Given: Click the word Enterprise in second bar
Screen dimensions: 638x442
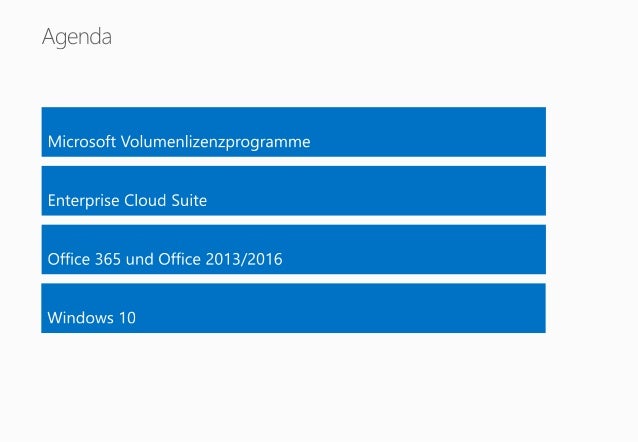Looking at the screenshot, I should coord(83,201).
